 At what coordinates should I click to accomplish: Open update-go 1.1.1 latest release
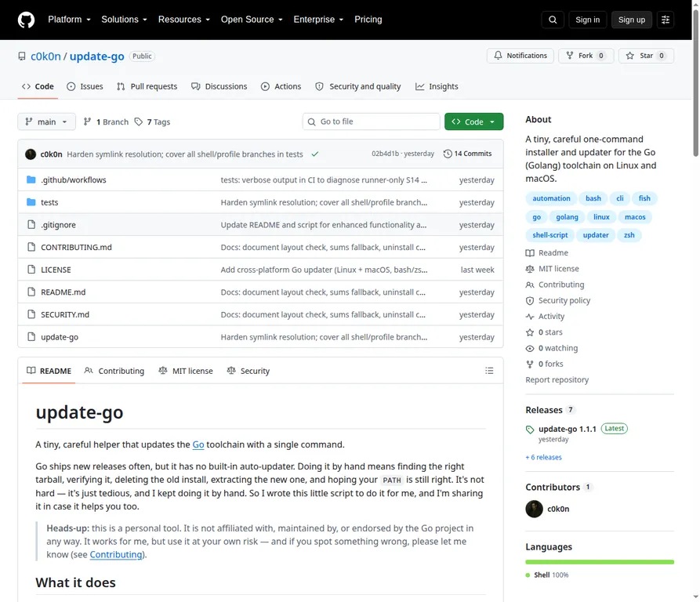(568, 430)
